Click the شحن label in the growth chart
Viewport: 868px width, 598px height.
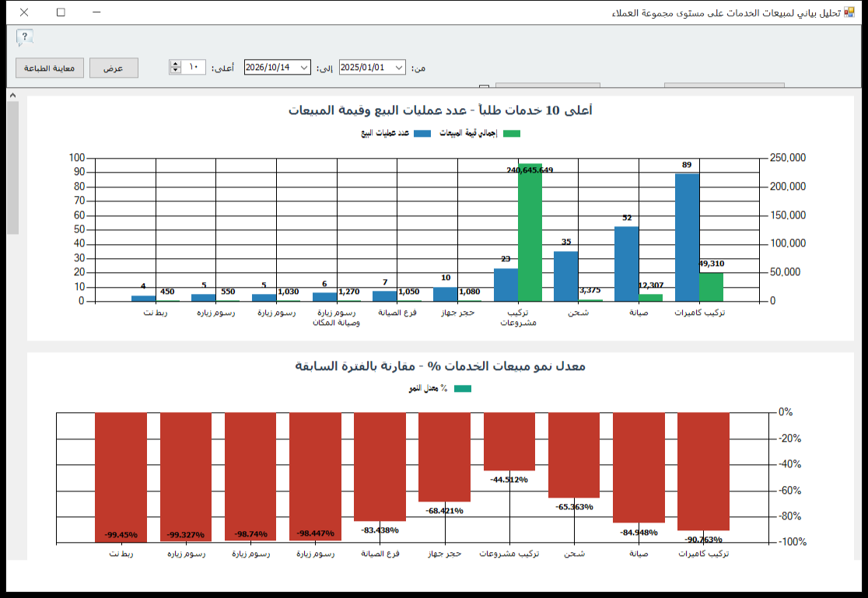point(574,554)
